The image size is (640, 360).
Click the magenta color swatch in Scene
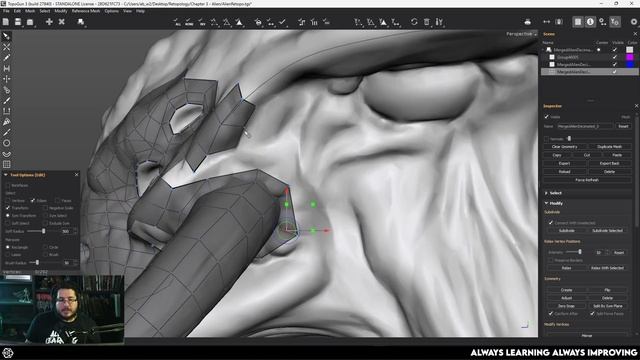pyautogui.click(x=630, y=57)
